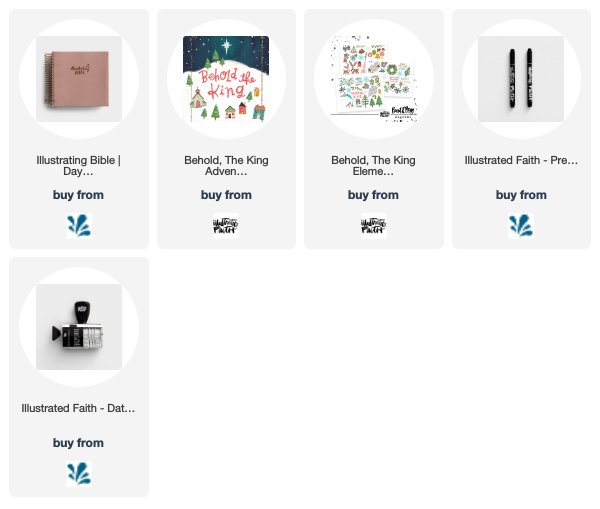Open the date stamp product thumbnail
The width and height of the screenshot is (600, 509).
tap(79, 327)
